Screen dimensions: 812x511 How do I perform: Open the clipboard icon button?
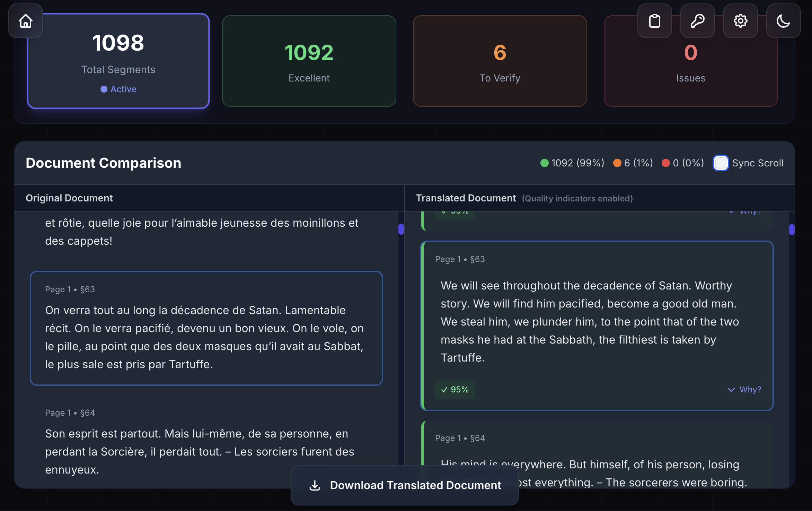pos(654,21)
